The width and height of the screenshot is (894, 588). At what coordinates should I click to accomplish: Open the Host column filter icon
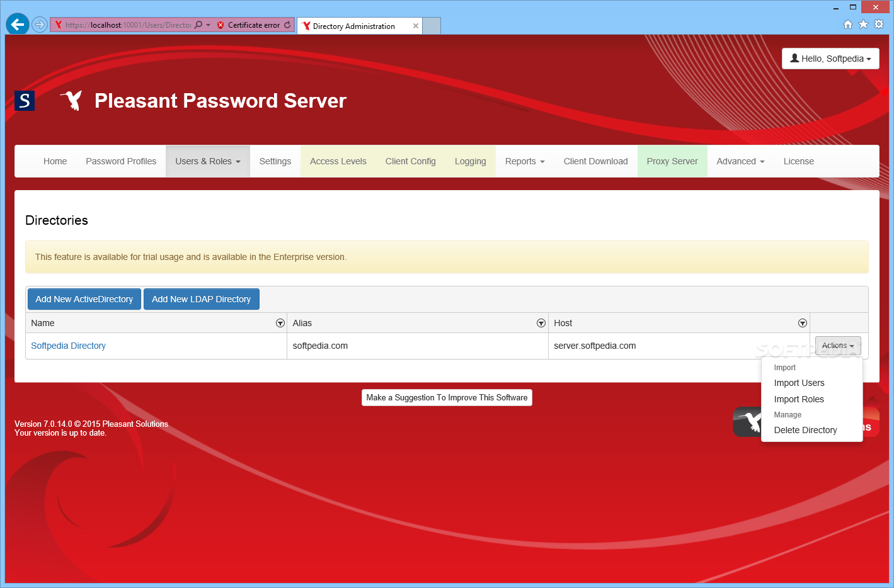pos(803,323)
